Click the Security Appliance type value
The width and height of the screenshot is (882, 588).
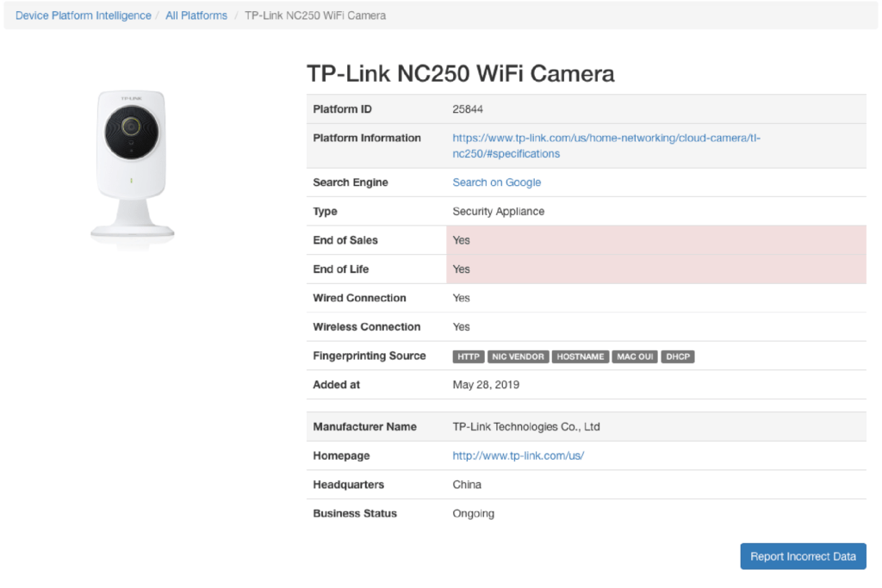click(x=498, y=212)
